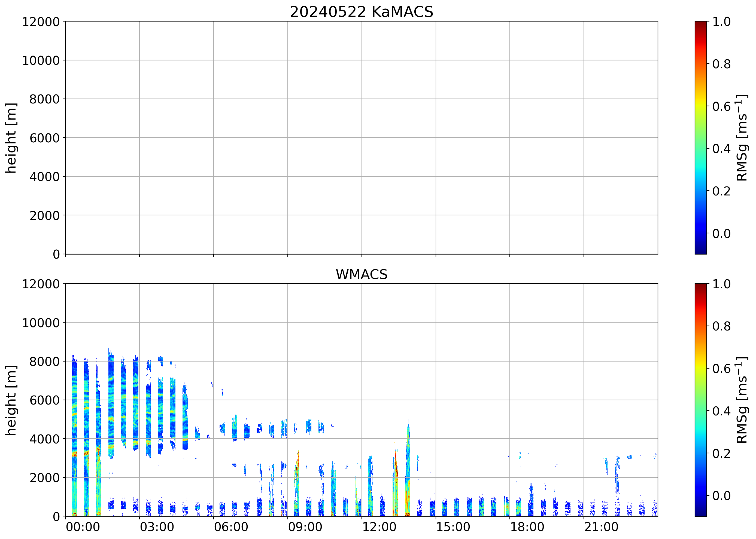Click the top plot height [m] axis label
Viewport: 756px width, 539px height.
(11, 138)
